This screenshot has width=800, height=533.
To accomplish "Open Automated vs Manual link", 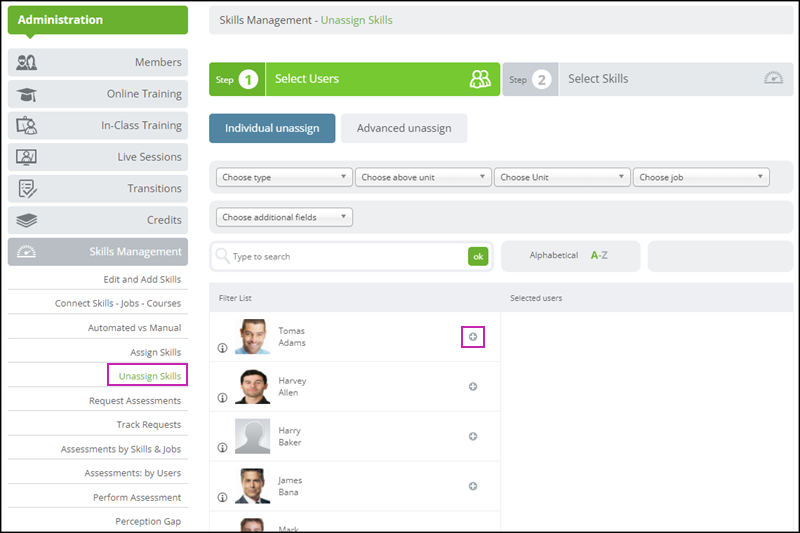I will click(134, 328).
